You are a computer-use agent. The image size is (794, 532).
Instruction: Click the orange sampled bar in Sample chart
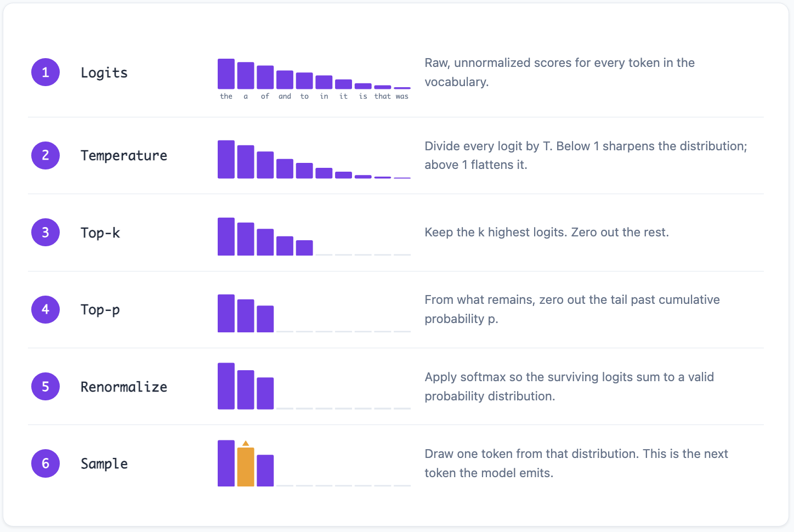[246, 467]
